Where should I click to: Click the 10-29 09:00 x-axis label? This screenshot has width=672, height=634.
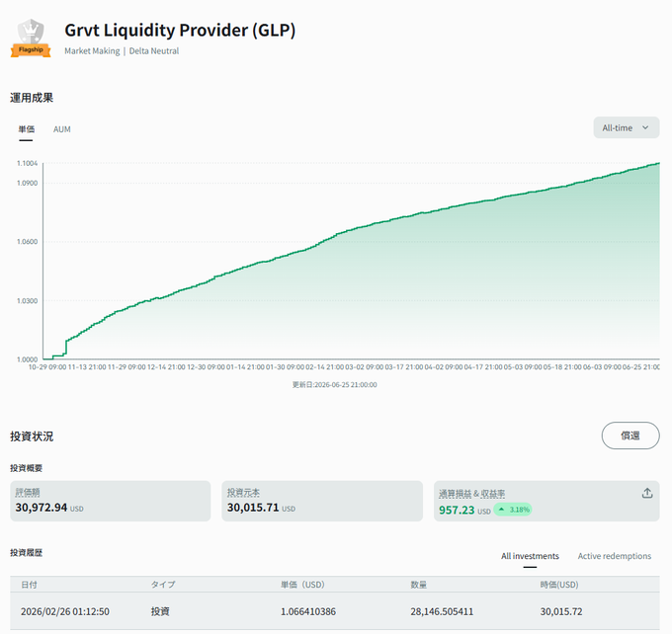coord(47,367)
